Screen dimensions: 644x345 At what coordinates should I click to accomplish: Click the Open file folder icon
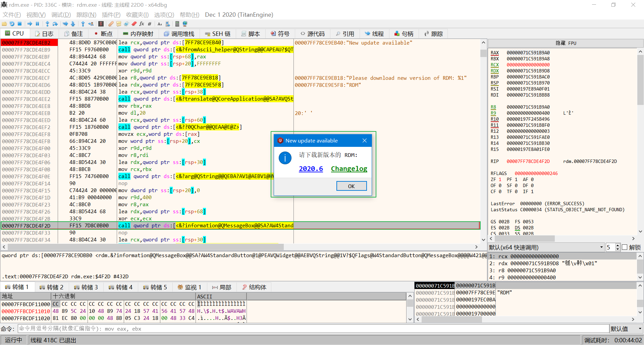coord(4,24)
